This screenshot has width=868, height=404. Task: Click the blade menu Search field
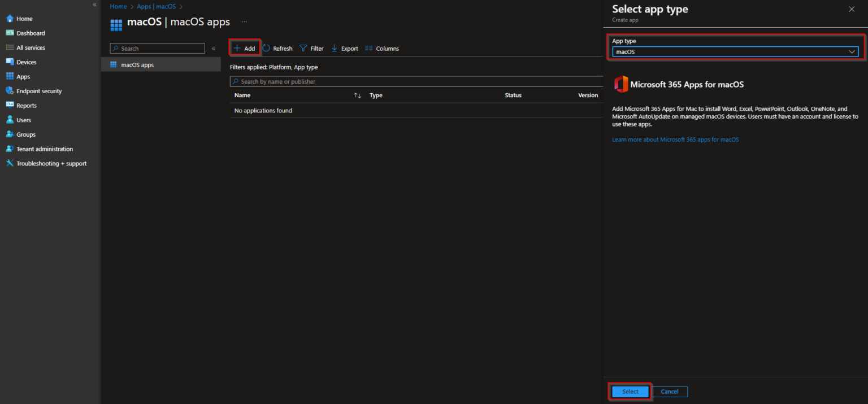point(157,49)
